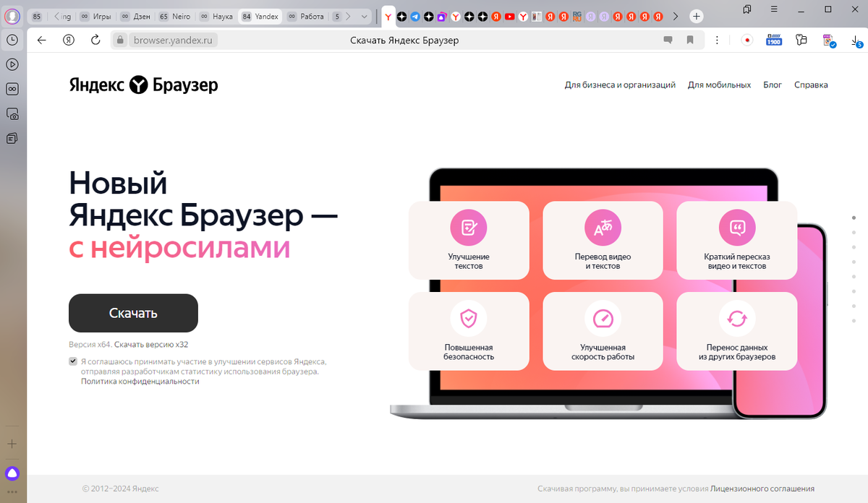This screenshot has height=503, width=868.
Task: Click the Yandex 'Я' home button
Action: pyautogui.click(x=69, y=40)
